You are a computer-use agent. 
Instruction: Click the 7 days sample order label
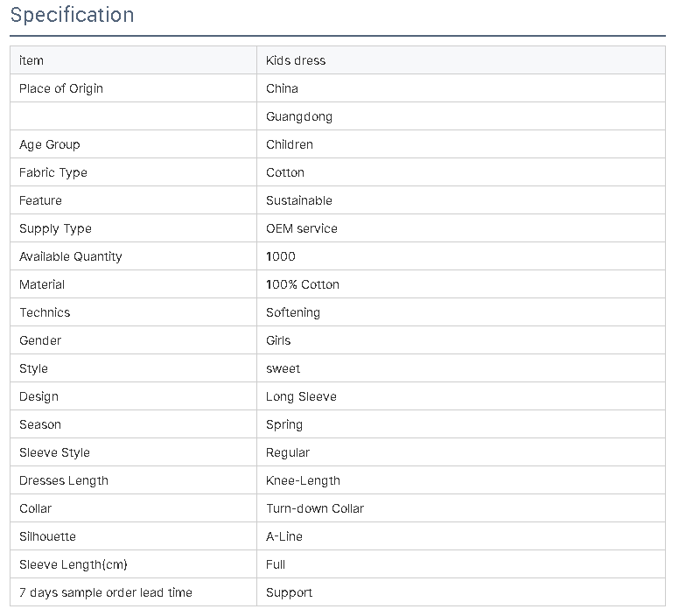click(106, 593)
